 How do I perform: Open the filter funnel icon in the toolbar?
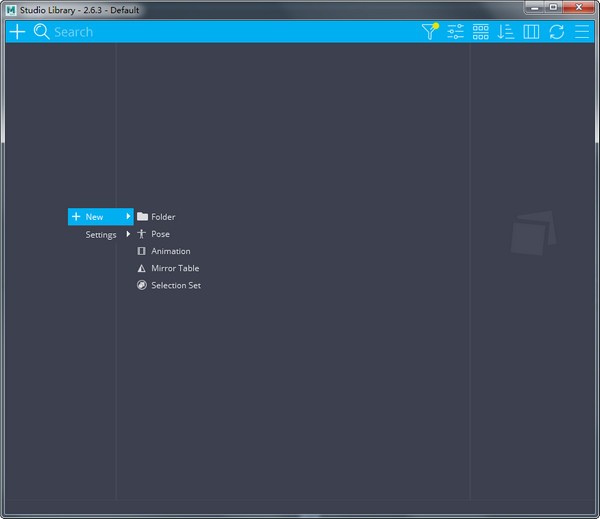point(429,32)
